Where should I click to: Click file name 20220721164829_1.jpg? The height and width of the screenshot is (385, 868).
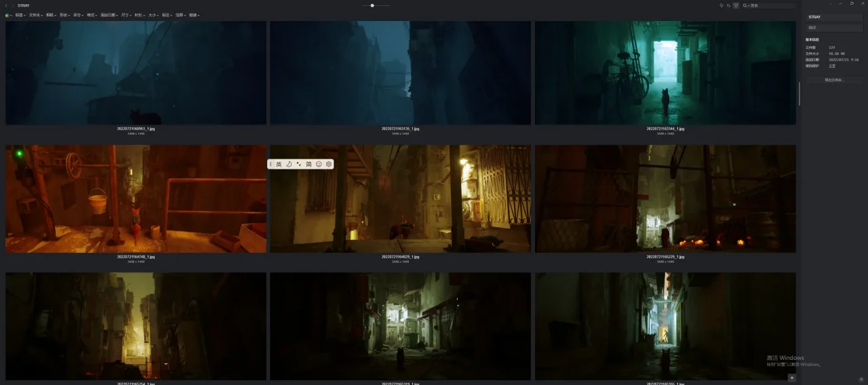[400, 257]
